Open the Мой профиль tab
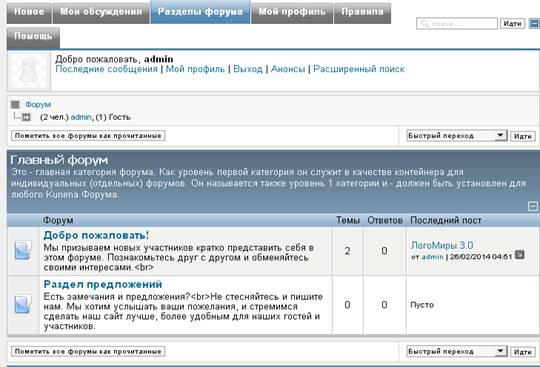540x367 pixels. pos(292,13)
